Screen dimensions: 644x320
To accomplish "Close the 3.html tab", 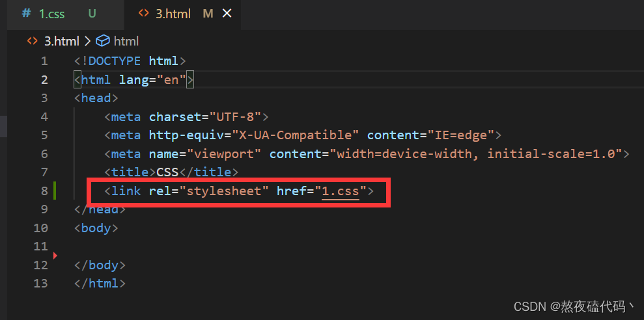I will [x=227, y=14].
